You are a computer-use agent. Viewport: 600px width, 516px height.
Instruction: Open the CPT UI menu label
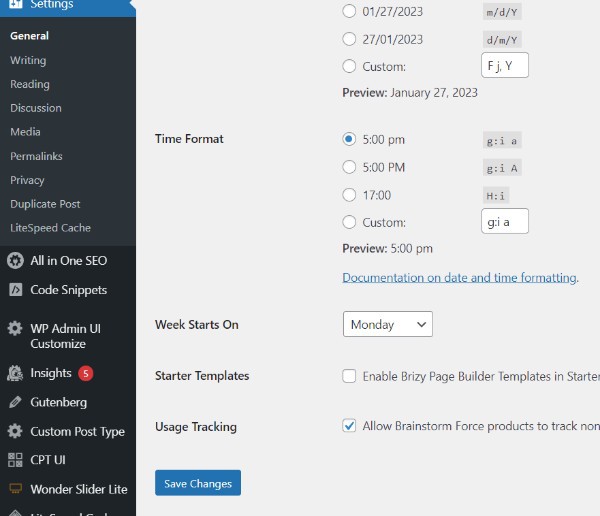[48, 460]
